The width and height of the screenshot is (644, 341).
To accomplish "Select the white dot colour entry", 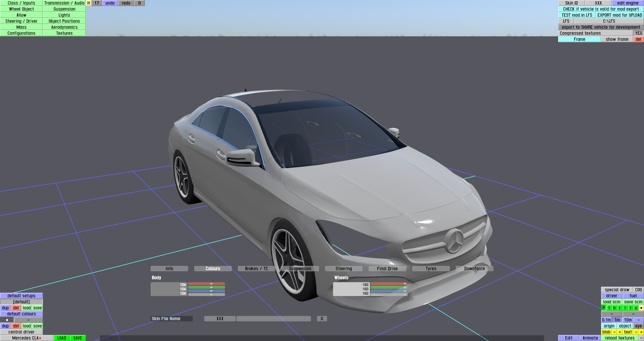I will point(7,320).
